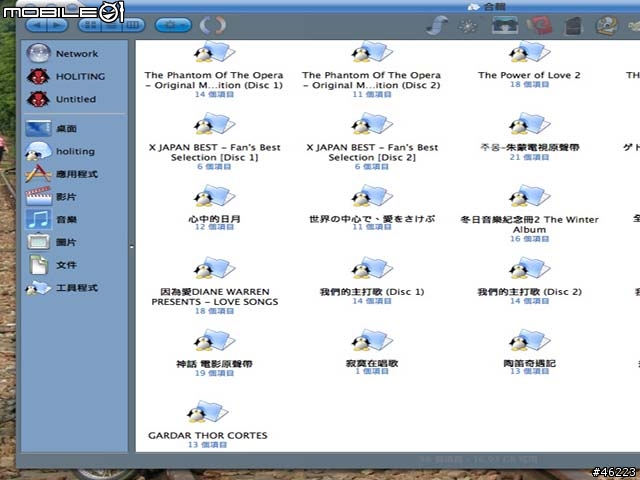
Task: Click the script scroll icon in the toolbar
Action: click(436, 25)
